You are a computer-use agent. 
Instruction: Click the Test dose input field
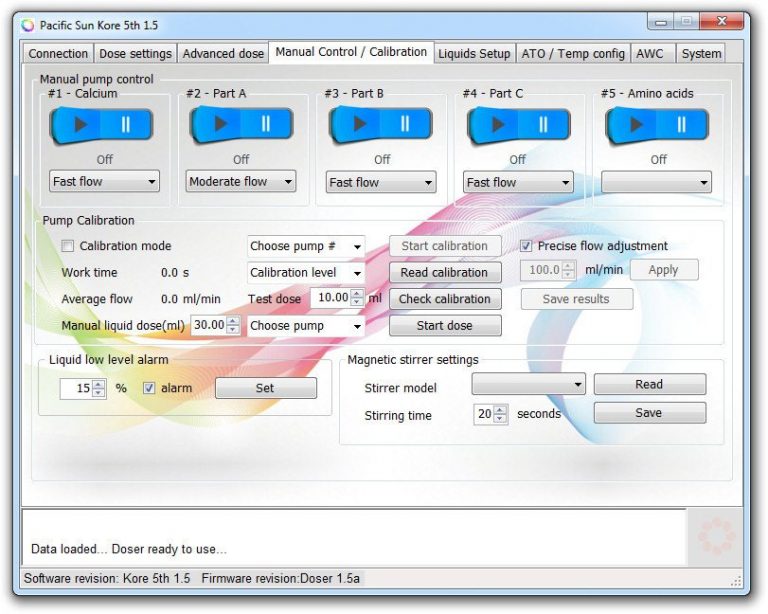tap(329, 298)
